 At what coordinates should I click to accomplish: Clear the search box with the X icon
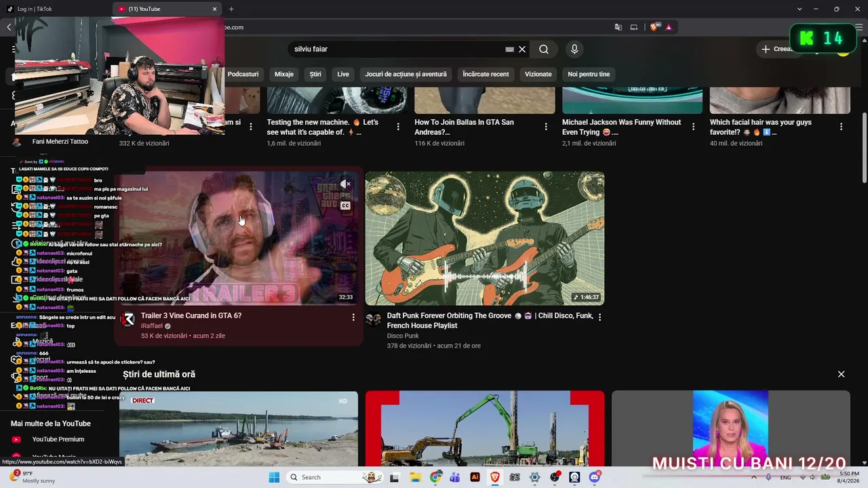coord(522,49)
